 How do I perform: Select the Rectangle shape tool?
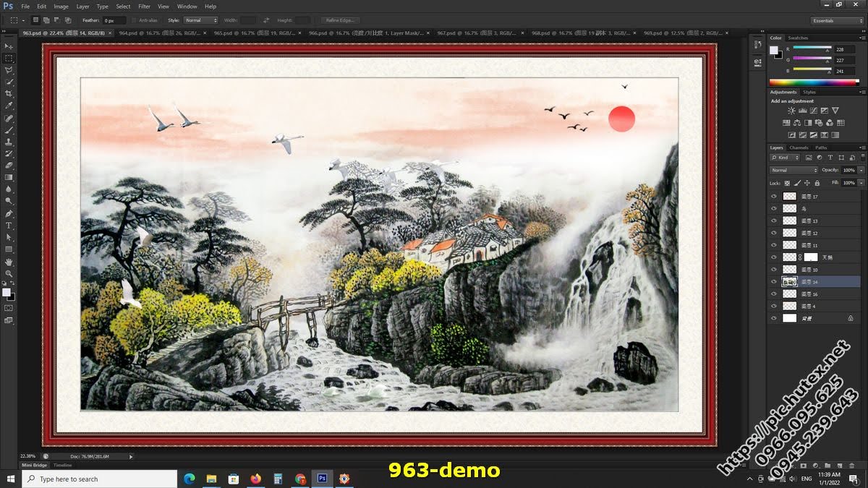pos(9,249)
